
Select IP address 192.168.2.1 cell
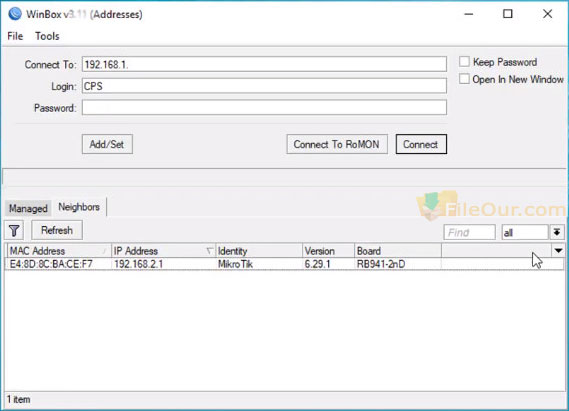[138, 264]
